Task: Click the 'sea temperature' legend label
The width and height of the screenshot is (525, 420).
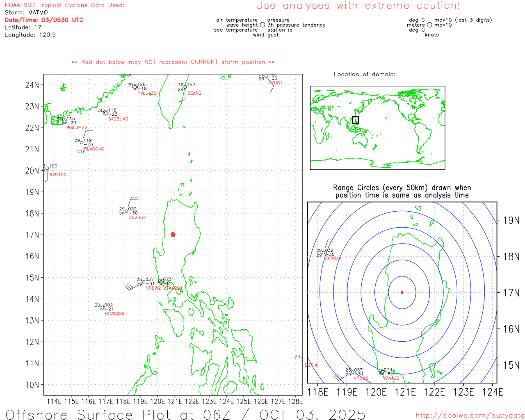Action: click(x=236, y=30)
